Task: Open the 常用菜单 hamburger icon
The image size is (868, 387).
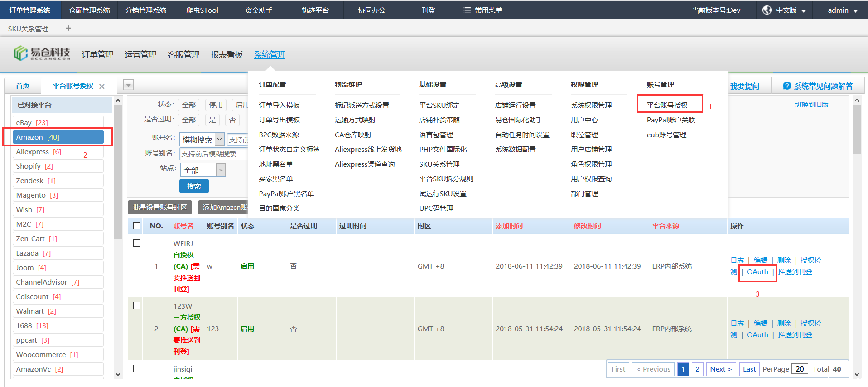Action: 467,10
